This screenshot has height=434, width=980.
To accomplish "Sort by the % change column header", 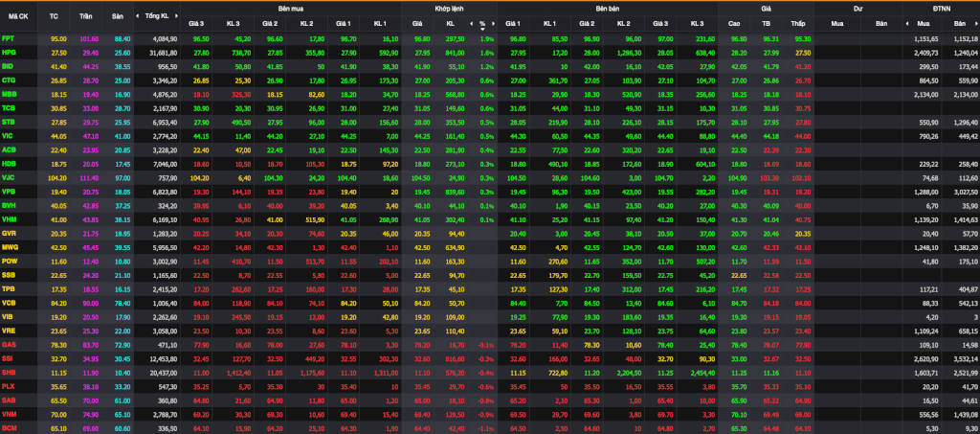I will coord(482,24).
